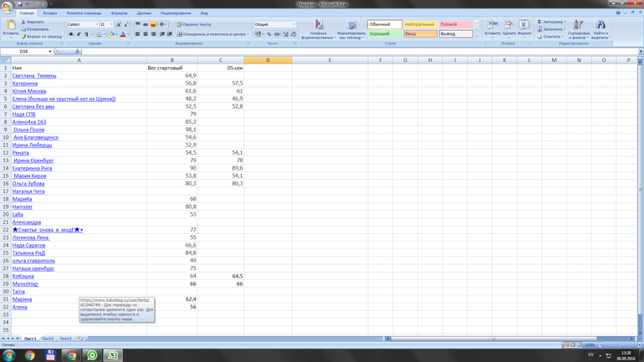Click Sort and Filter (Сортировка и фильтр)

[578, 30]
